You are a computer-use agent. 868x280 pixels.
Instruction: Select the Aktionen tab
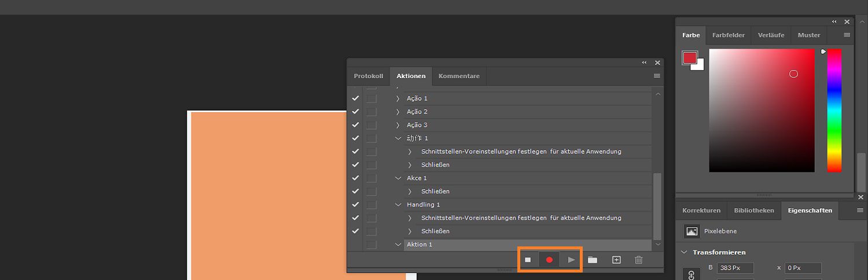click(x=411, y=76)
